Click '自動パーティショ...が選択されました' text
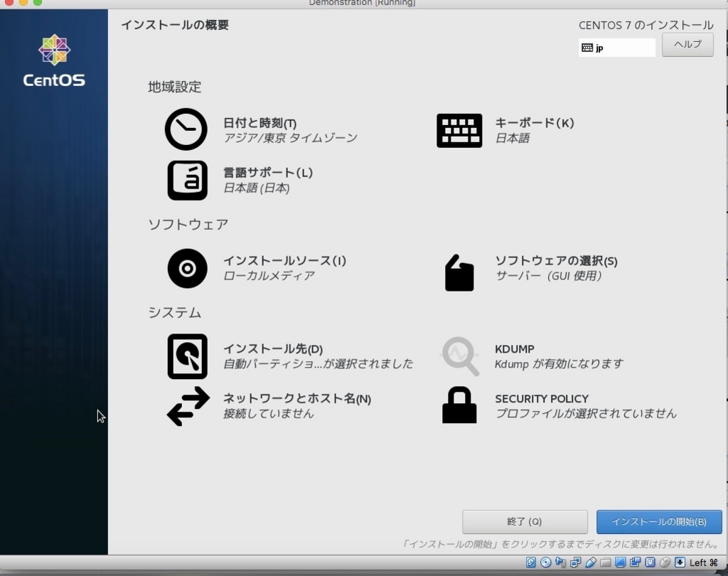 (x=318, y=363)
